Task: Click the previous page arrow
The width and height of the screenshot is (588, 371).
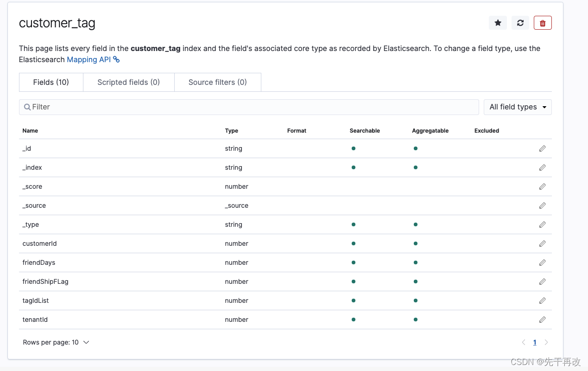Action: [x=524, y=342]
